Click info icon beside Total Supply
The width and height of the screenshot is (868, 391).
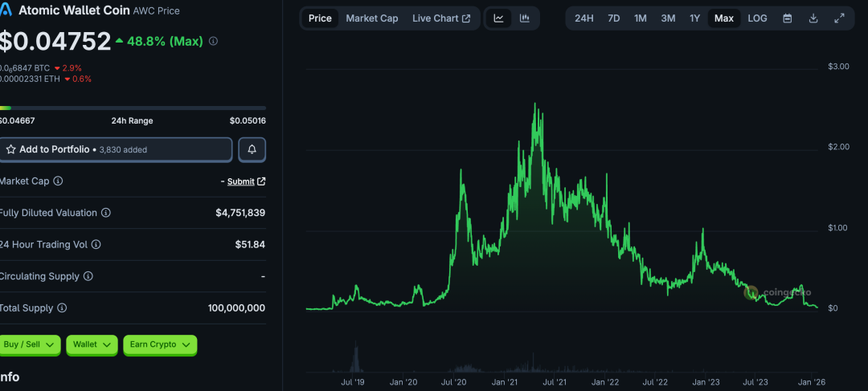(x=62, y=308)
